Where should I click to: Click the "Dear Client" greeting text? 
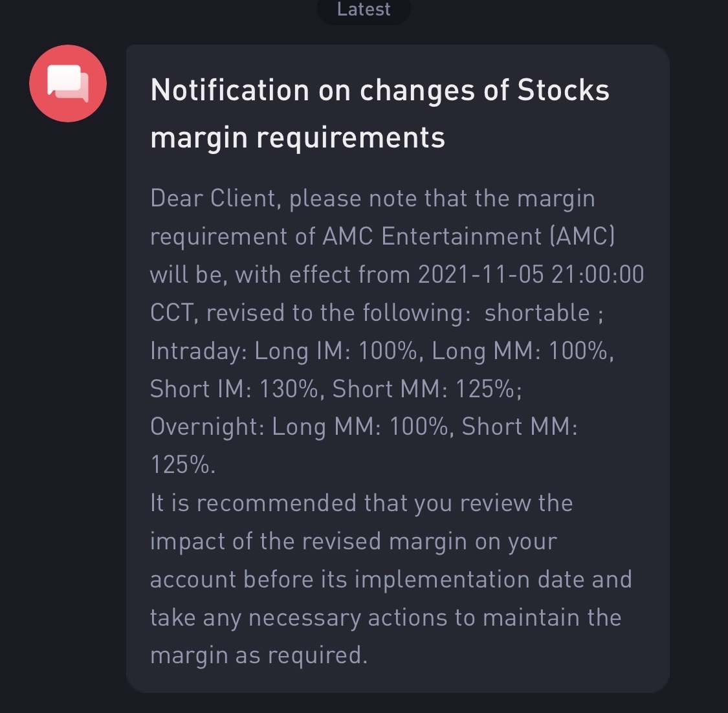tap(214, 198)
